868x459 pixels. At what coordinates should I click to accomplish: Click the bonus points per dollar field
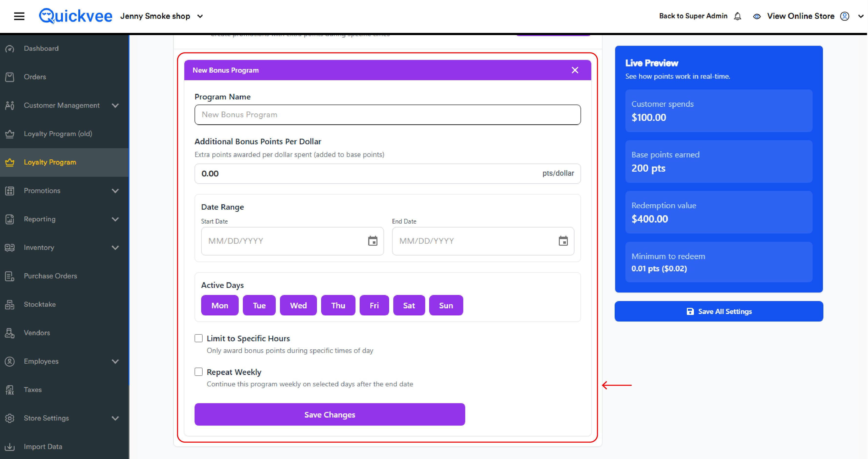click(387, 173)
